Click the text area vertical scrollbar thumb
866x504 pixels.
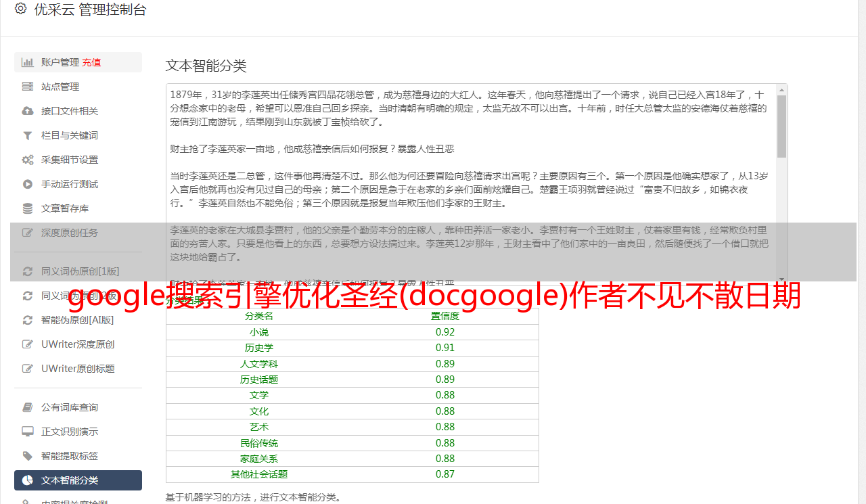[782, 126]
